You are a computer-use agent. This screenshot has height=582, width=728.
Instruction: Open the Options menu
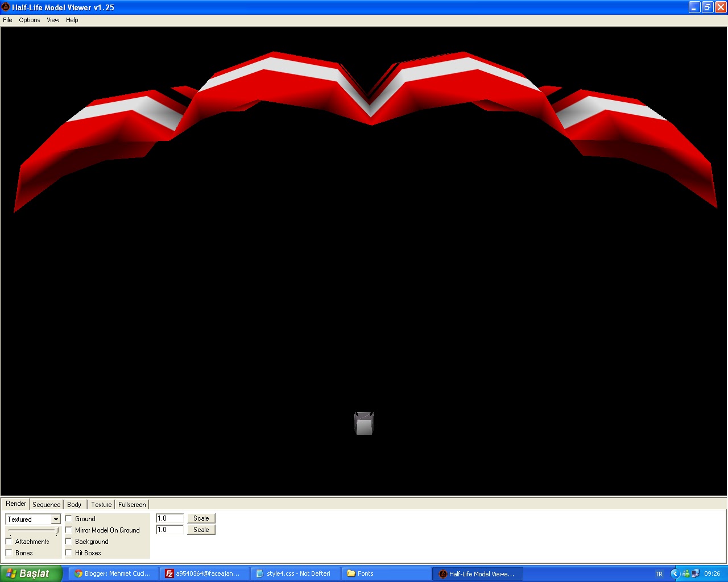tap(30, 20)
